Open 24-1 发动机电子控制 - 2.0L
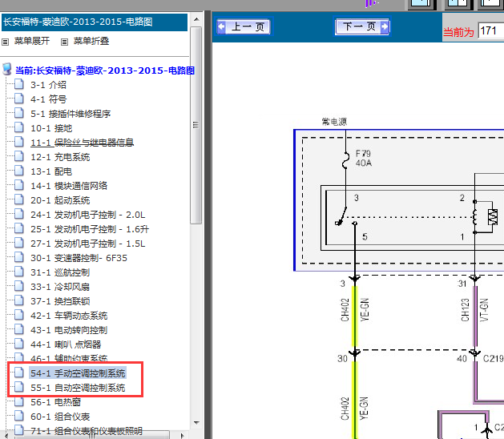504x439 pixels. [x=88, y=215]
